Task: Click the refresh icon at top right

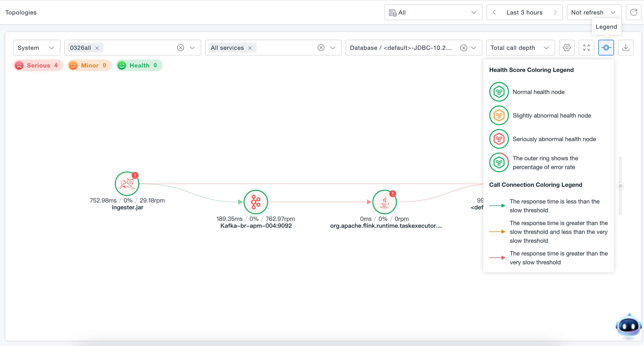Action: coord(633,12)
